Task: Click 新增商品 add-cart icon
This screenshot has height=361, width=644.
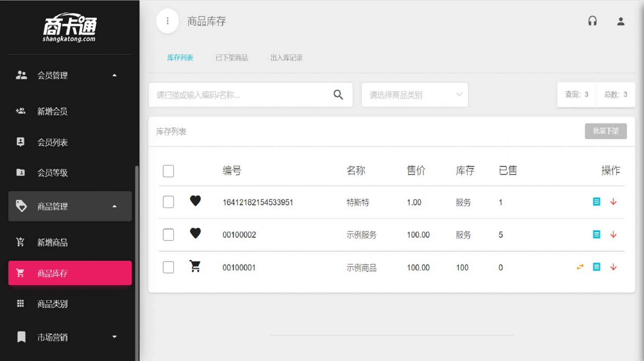Action: click(20, 242)
